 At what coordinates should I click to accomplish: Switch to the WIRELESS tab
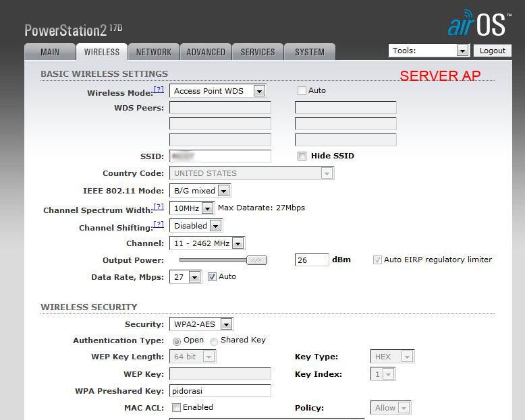point(102,52)
